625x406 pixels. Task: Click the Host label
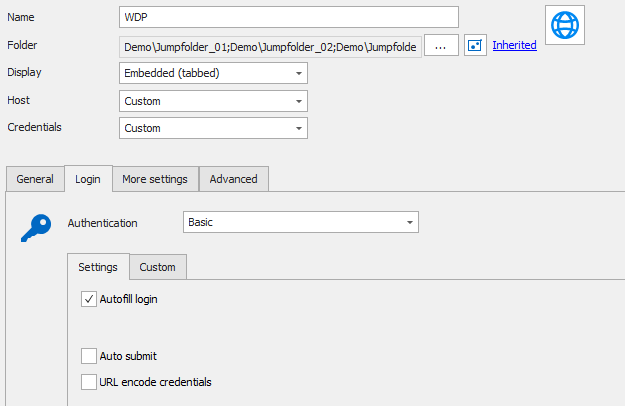tap(18, 100)
